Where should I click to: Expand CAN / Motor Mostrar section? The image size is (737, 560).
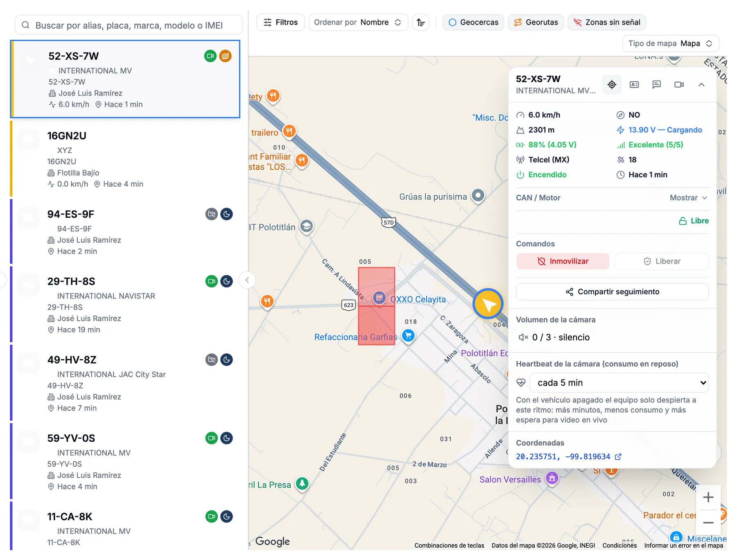tap(689, 198)
